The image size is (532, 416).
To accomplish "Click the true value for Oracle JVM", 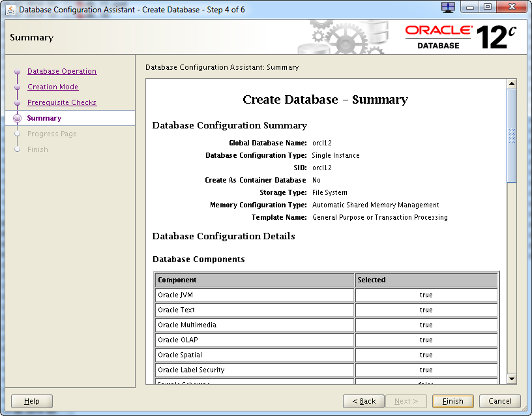I will pyautogui.click(x=426, y=295).
